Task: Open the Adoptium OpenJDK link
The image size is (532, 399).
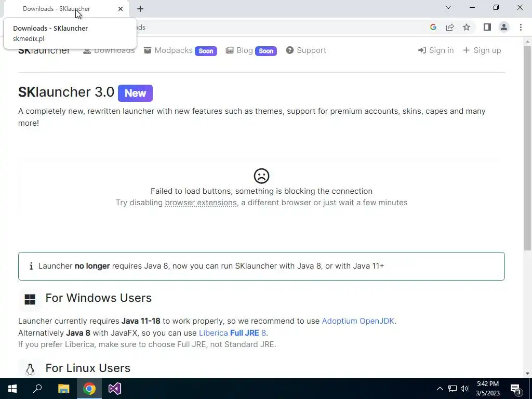Action: pyautogui.click(x=358, y=321)
